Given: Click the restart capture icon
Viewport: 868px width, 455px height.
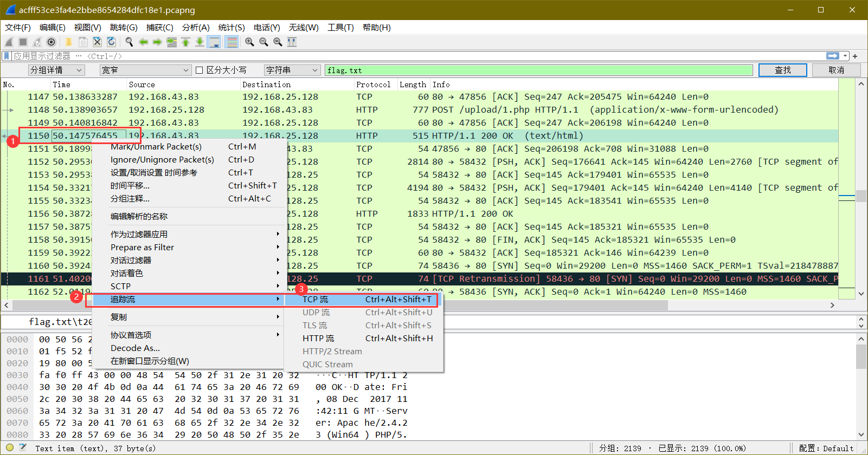Looking at the screenshot, I should click(37, 42).
